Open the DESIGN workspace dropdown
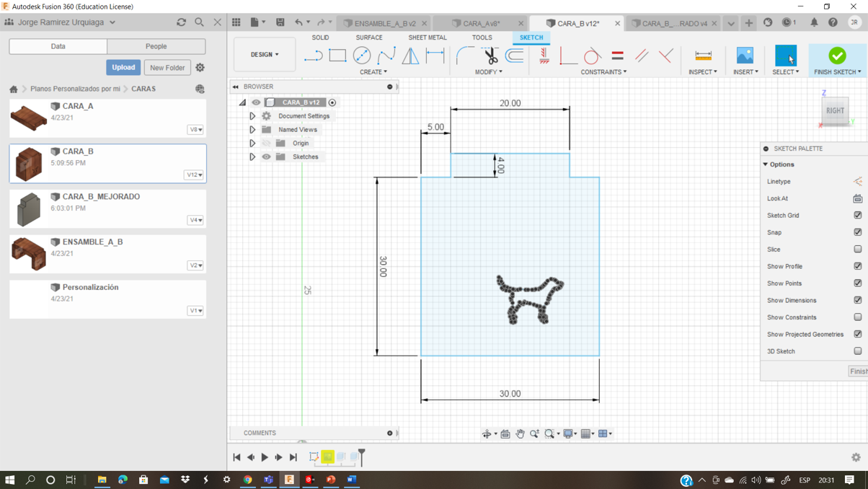Image resolution: width=868 pixels, height=489 pixels. pos(265,55)
